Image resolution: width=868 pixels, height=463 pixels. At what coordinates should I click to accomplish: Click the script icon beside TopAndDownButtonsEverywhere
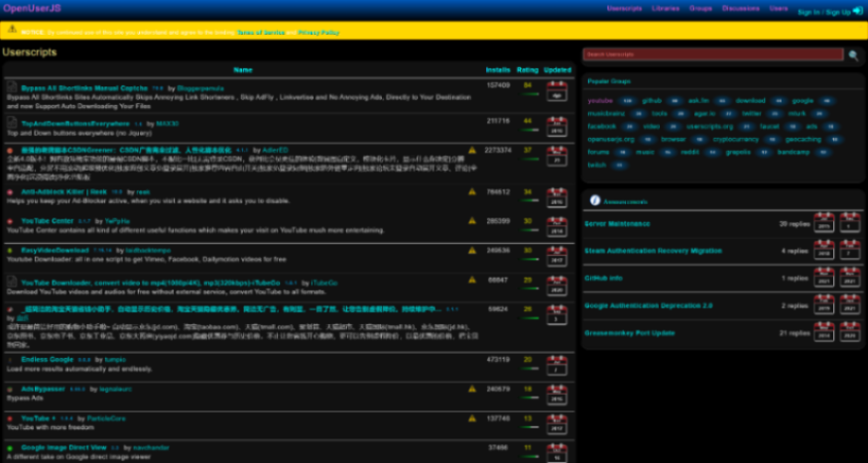[x=12, y=122]
